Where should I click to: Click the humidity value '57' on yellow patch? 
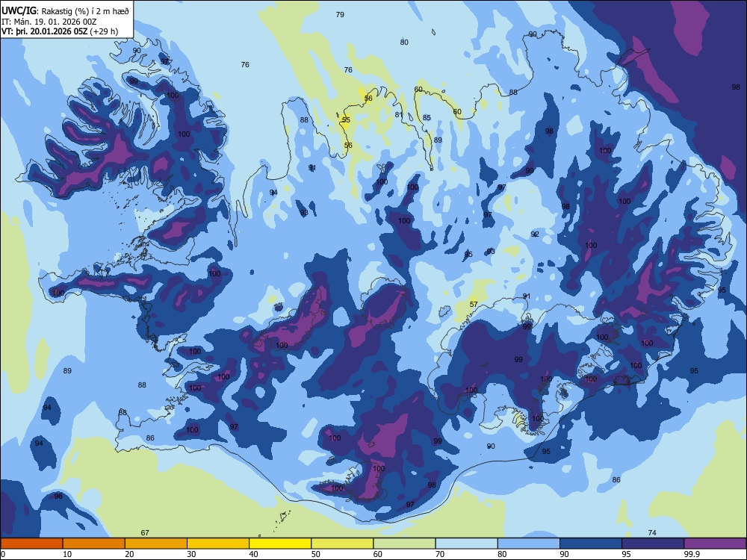coord(474,305)
